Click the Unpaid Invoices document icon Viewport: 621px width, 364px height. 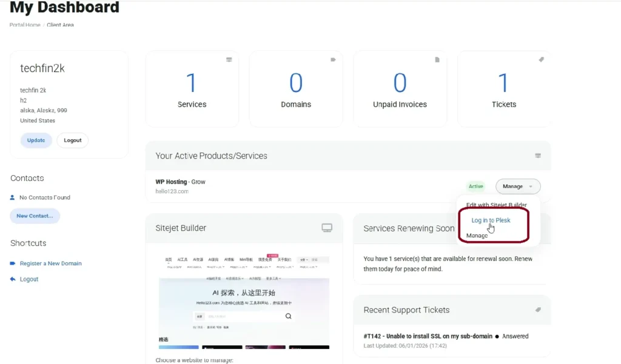pos(437,60)
